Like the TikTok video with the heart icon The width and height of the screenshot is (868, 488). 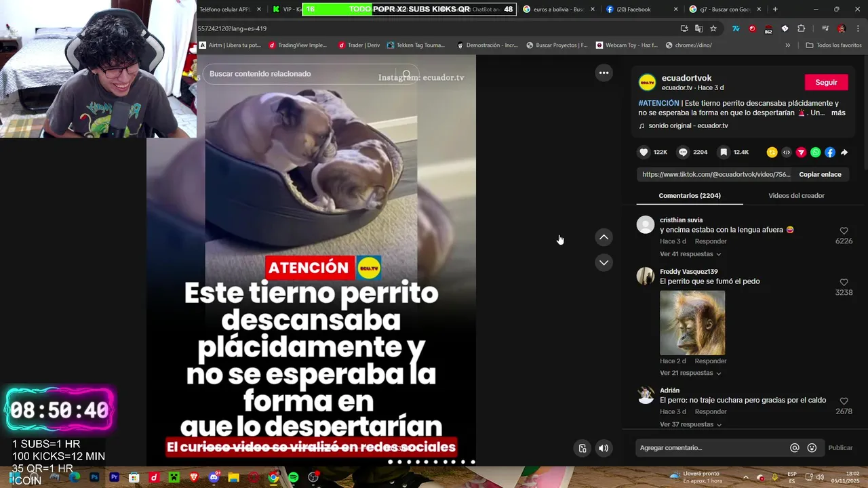644,152
